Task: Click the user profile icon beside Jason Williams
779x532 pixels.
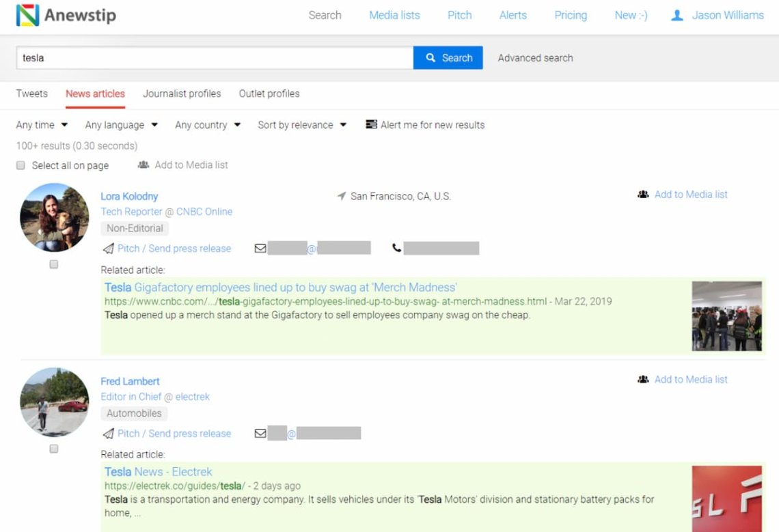Action: [x=677, y=15]
